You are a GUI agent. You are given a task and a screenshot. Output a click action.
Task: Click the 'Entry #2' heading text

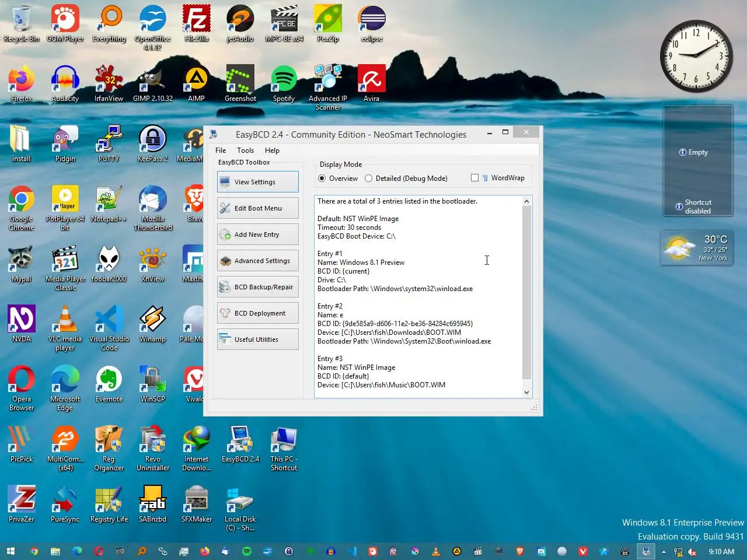pos(330,306)
